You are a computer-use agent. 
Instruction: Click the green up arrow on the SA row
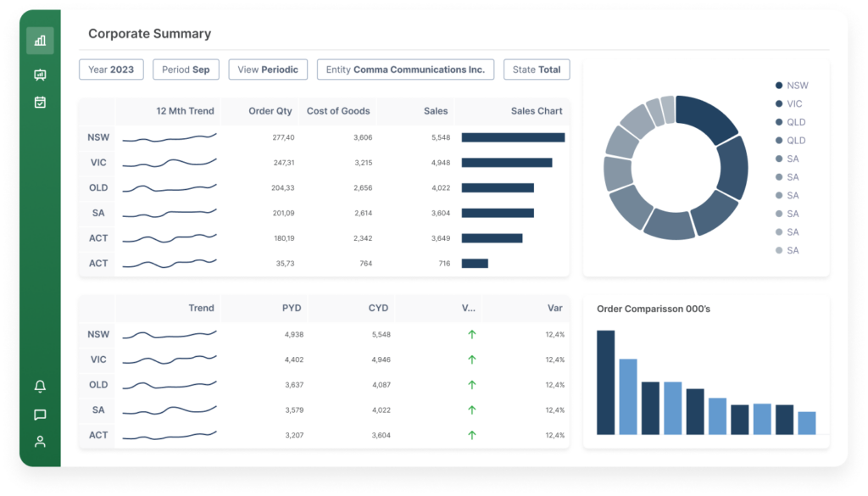tap(472, 410)
